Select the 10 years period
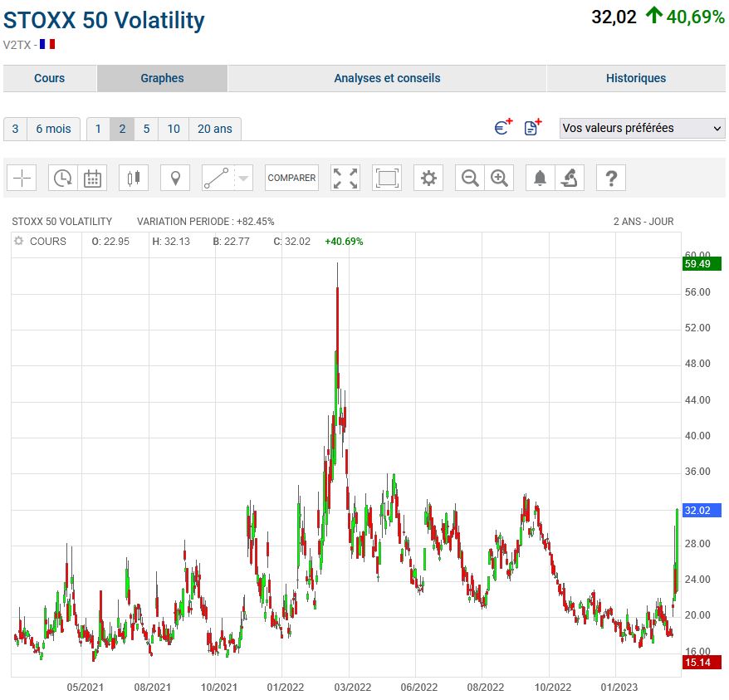Image resolution: width=729 pixels, height=700 pixels. (174, 129)
